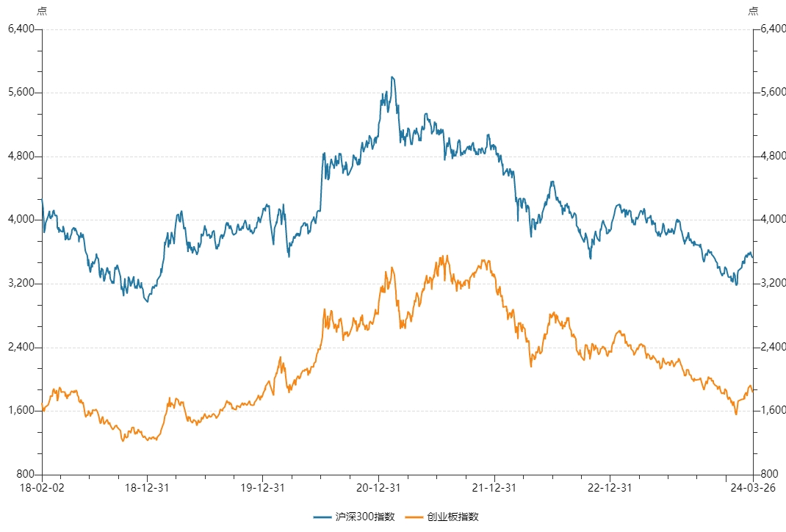Click the 2,400 label on right axis
The image size is (786, 532).
coord(773,347)
